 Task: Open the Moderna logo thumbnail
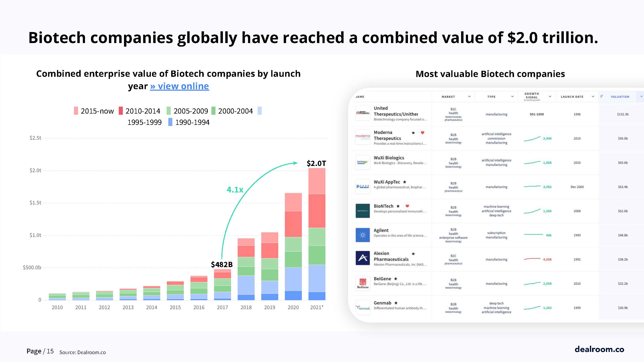coord(363,137)
